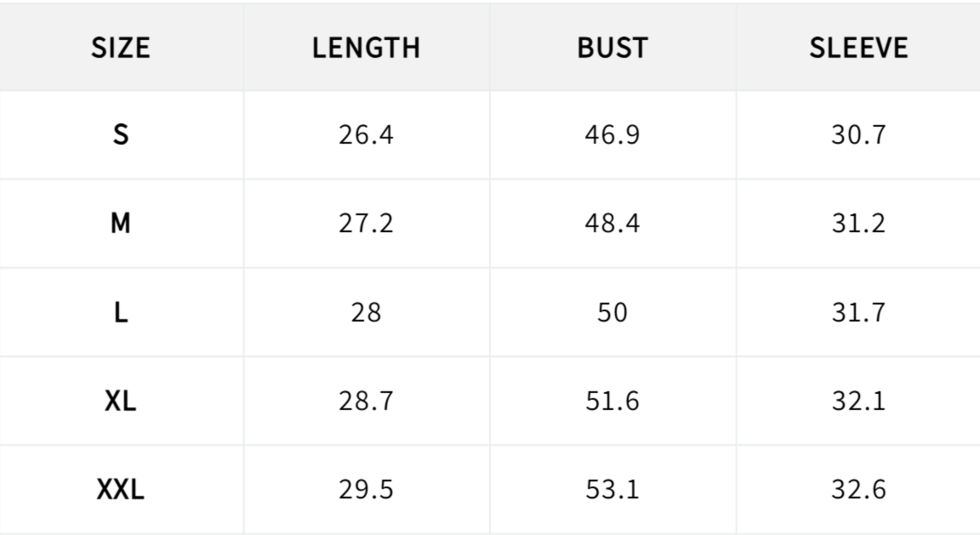Click bust value 48.4 for size M
Image resolution: width=980 pixels, height=535 pixels.
click(612, 225)
